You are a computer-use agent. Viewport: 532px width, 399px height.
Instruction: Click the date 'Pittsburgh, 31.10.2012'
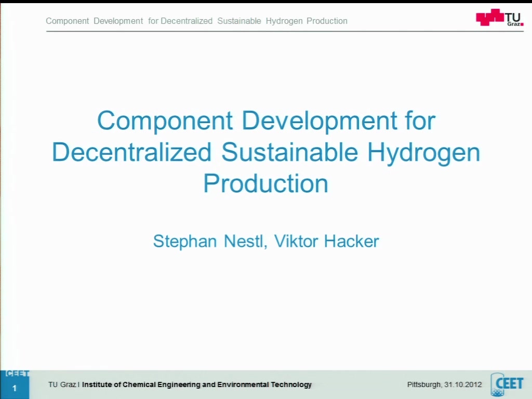[445, 384]
